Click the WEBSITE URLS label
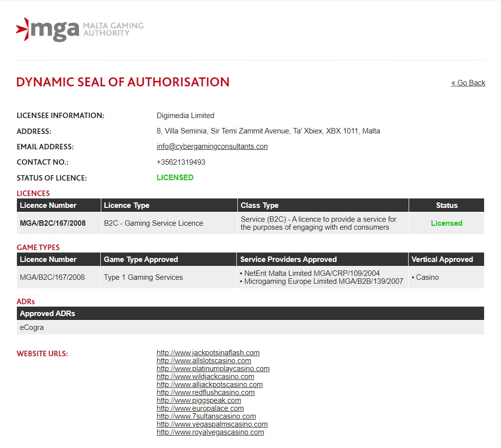 (x=42, y=354)
